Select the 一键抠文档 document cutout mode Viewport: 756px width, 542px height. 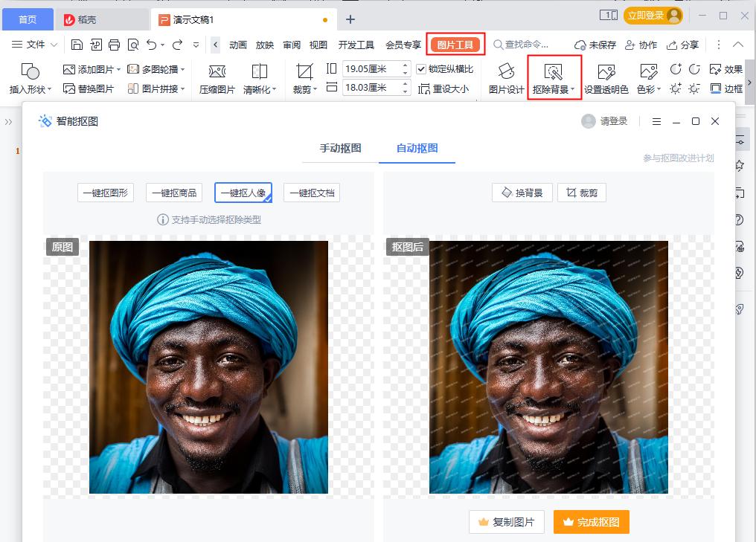[311, 193]
